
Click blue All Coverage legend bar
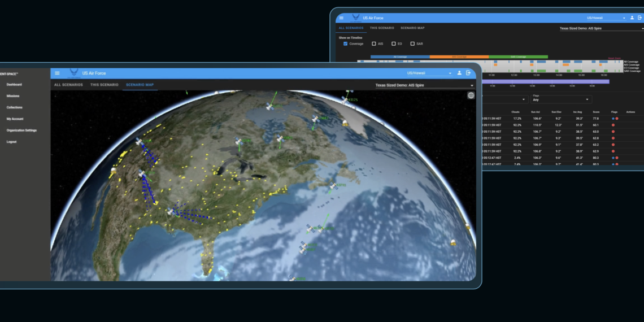(x=400, y=56)
